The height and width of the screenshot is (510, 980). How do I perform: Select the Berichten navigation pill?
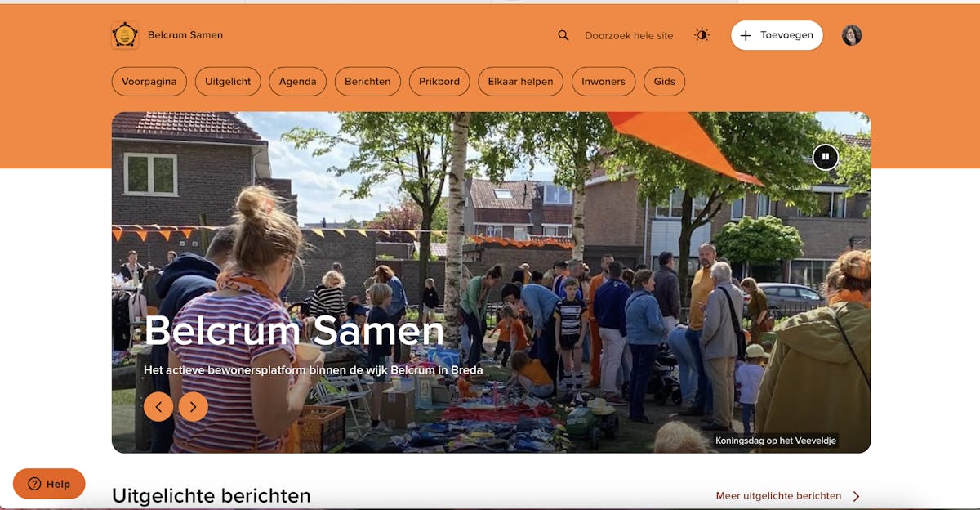(x=367, y=82)
